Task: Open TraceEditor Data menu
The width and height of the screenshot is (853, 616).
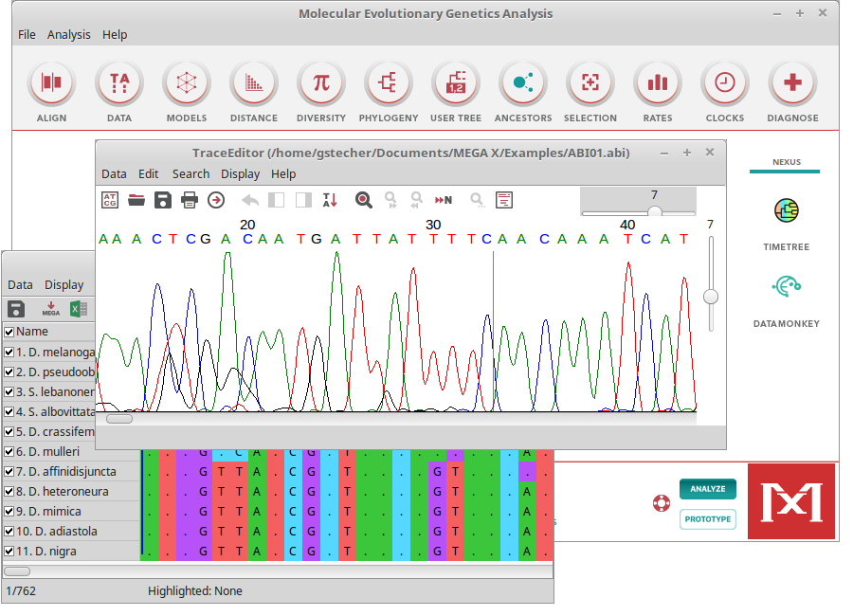Action: [x=114, y=174]
